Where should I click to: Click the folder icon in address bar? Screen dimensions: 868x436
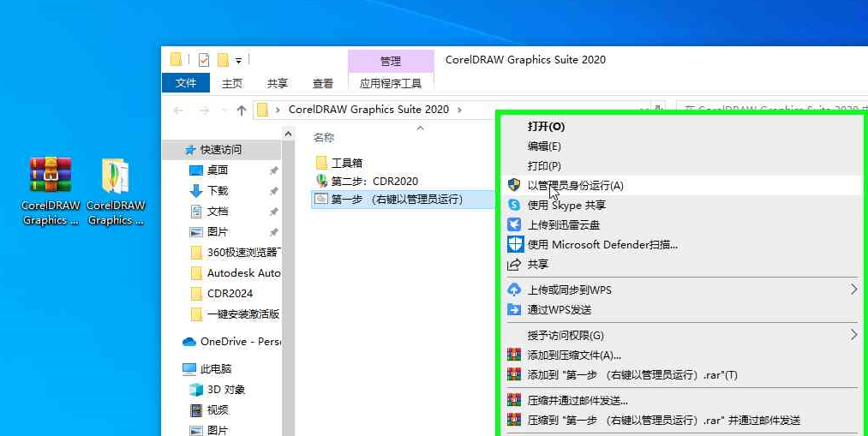coord(262,110)
